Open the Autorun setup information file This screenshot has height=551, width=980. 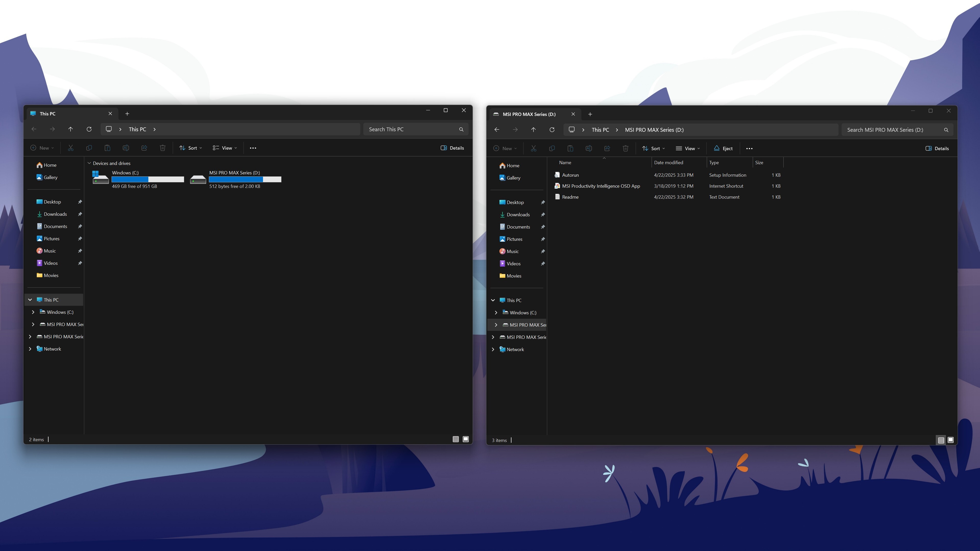pos(570,175)
